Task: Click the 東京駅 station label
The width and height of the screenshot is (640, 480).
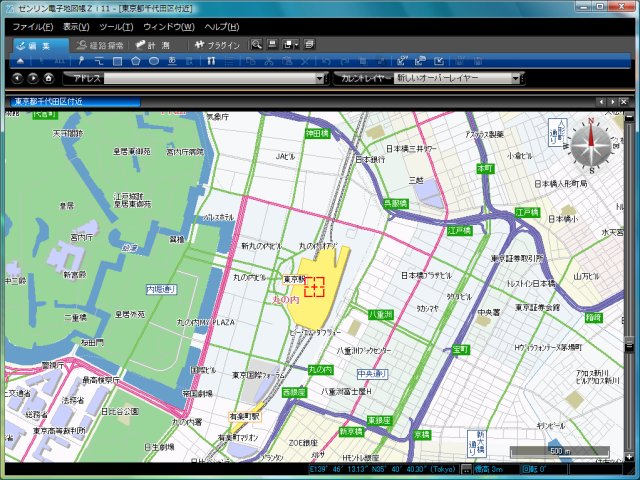Action: 294,280
